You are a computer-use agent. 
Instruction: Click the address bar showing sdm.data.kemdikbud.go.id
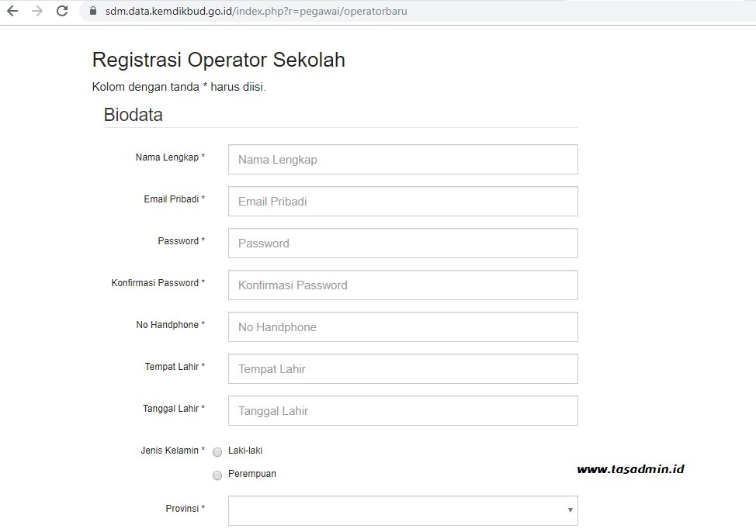(233, 12)
